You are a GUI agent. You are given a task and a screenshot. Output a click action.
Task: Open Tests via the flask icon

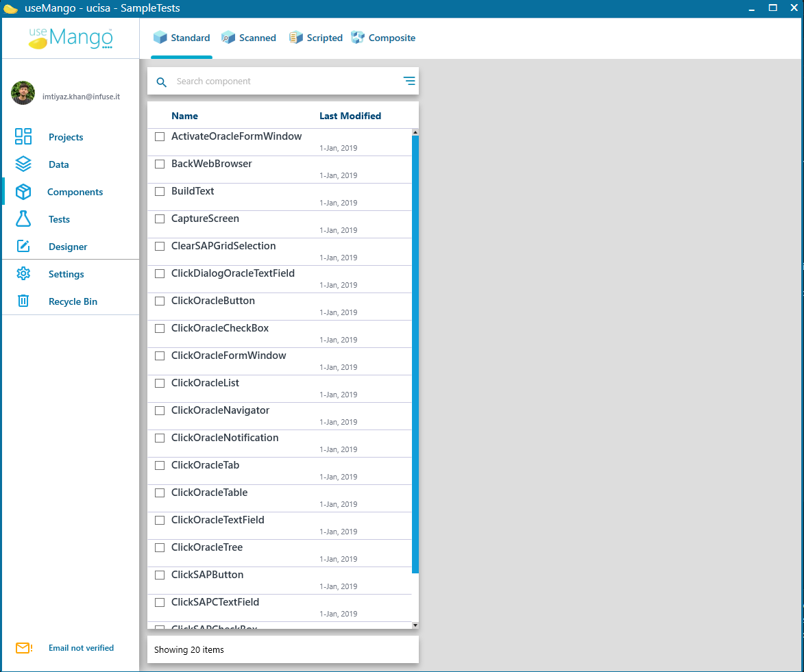23,219
